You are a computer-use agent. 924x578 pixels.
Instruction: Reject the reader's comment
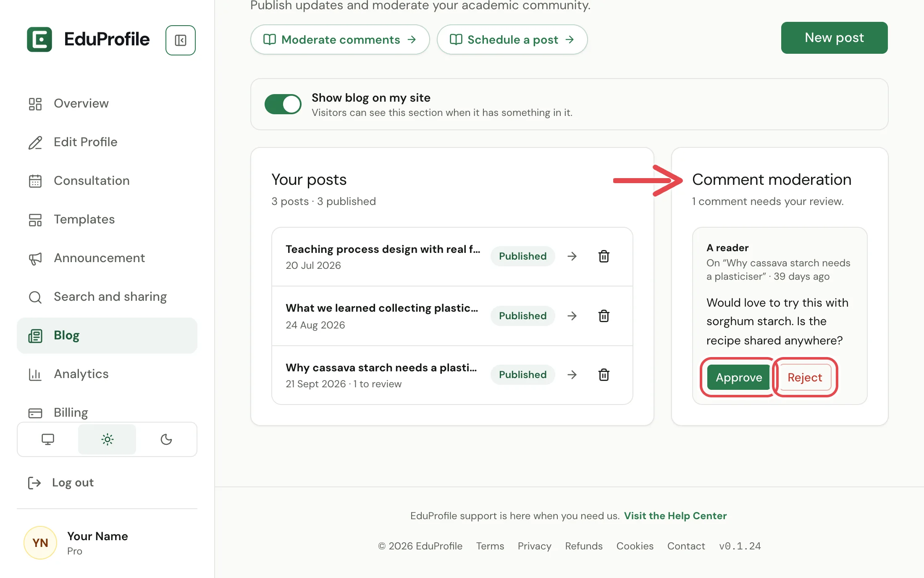click(805, 377)
